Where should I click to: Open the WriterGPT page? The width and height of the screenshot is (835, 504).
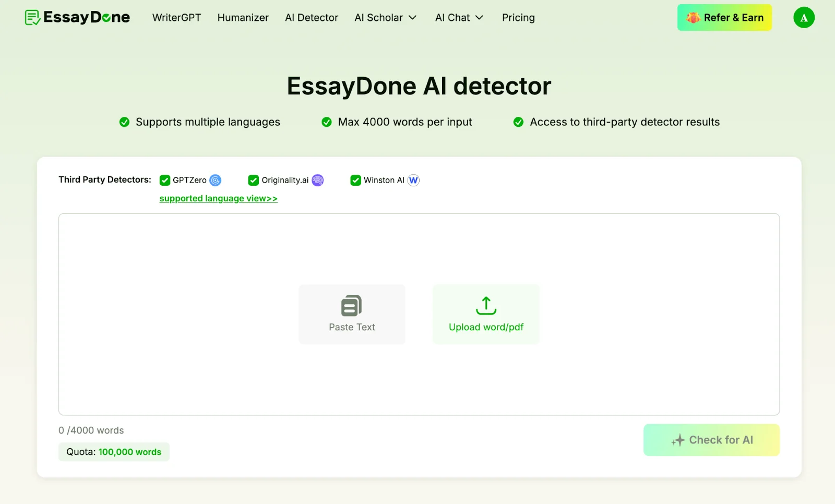pos(176,18)
